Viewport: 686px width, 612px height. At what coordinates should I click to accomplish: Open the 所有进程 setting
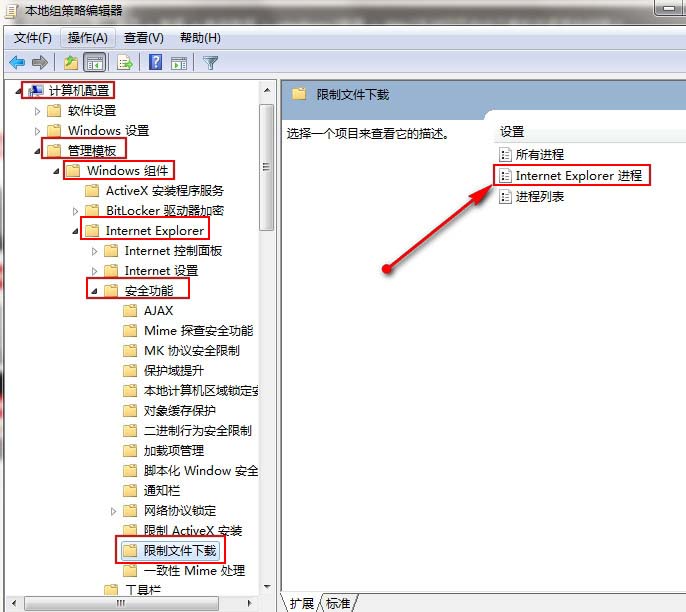tap(539, 154)
